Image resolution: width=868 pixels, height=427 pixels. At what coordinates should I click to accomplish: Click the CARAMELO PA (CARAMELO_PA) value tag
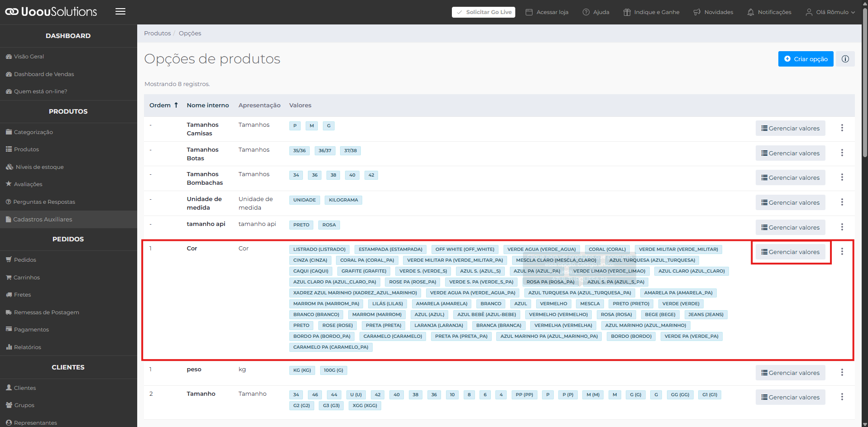click(x=331, y=347)
